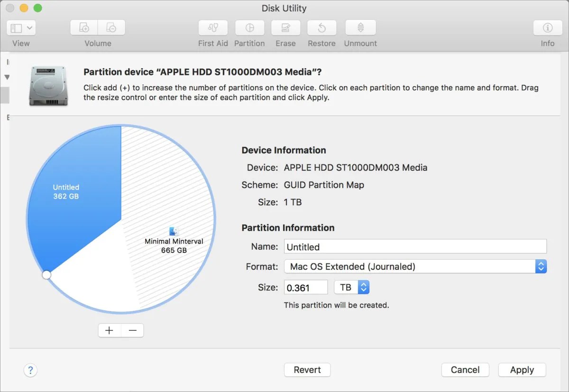Click the sidebar View icon
Image resolution: width=569 pixels, height=392 pixels.
click(16, 27)
